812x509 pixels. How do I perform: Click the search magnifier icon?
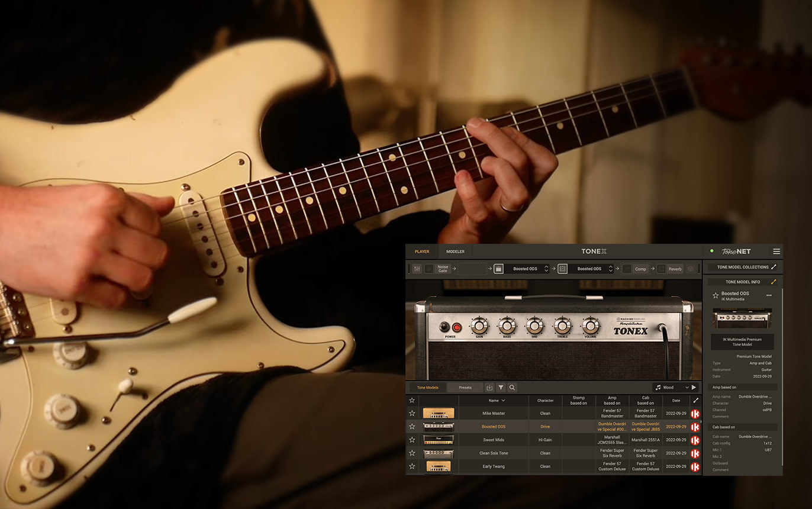click(512, 388)
